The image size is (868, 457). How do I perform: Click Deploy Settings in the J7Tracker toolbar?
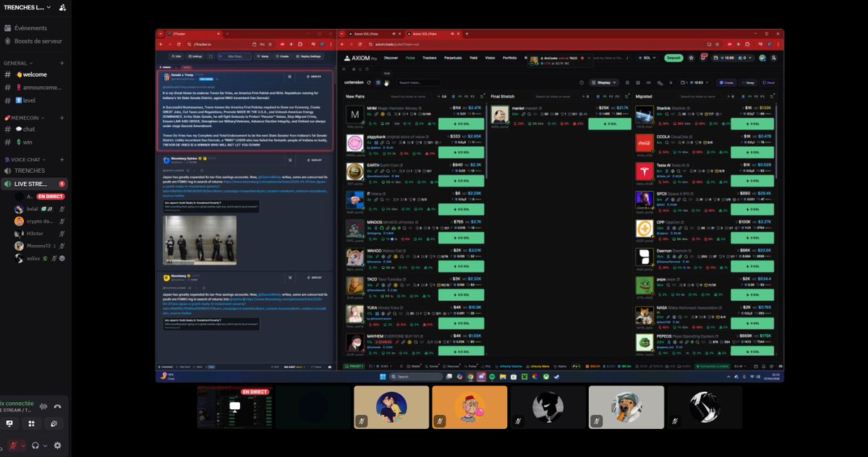click(310, 56)
